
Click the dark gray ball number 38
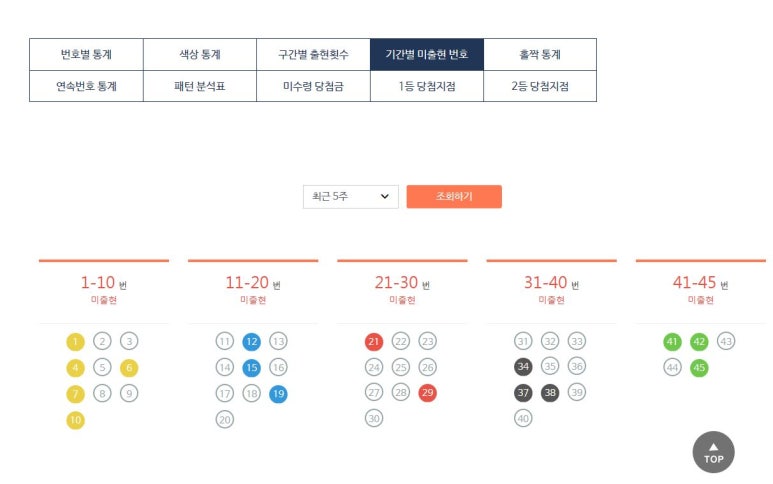coord(550,393)
